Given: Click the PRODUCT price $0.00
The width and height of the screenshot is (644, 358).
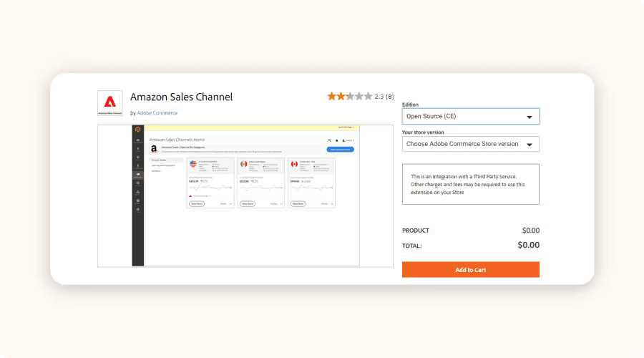Looking at the screenshot, I should [x=531, y=231].
